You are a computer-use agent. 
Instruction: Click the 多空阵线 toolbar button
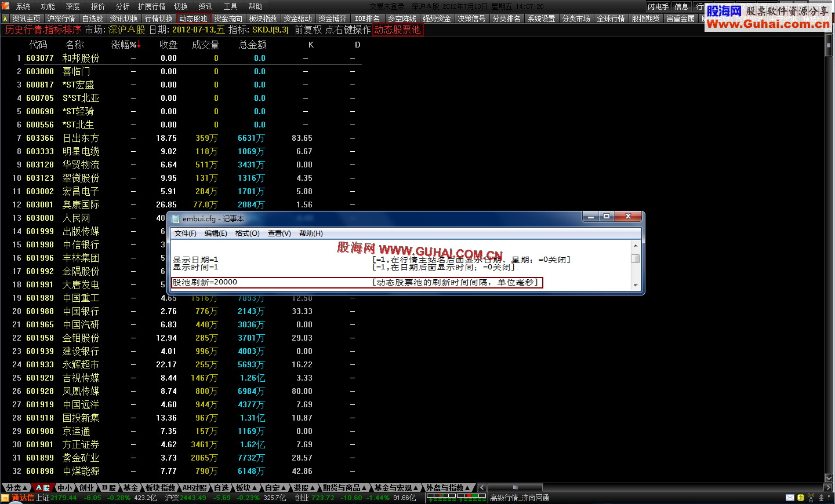point(402,19)
